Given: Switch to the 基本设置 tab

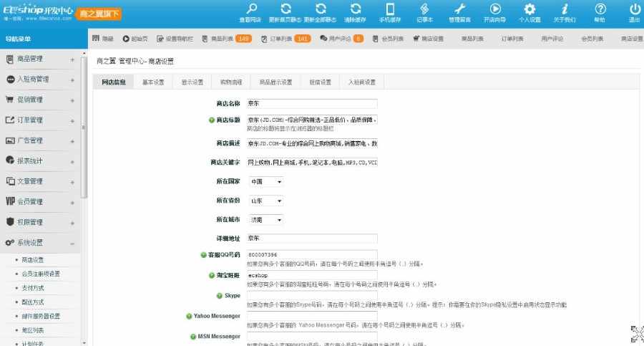Looking at the screenshot, I should [x=153, y=82].
